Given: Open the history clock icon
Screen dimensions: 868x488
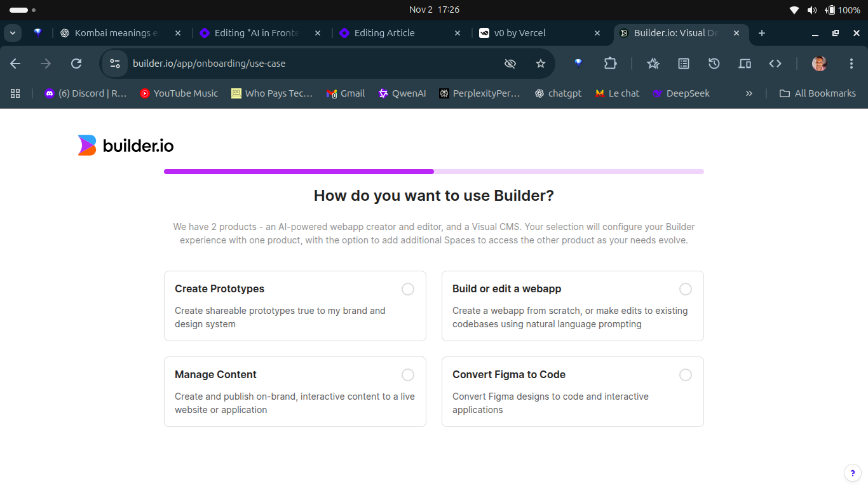Looking at the screenshot, I should coord(714,64).
